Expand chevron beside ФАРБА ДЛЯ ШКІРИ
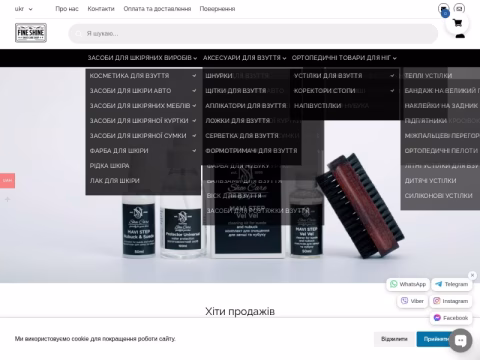The width and height of the screenshot is (480, 360). pos(194,151)
